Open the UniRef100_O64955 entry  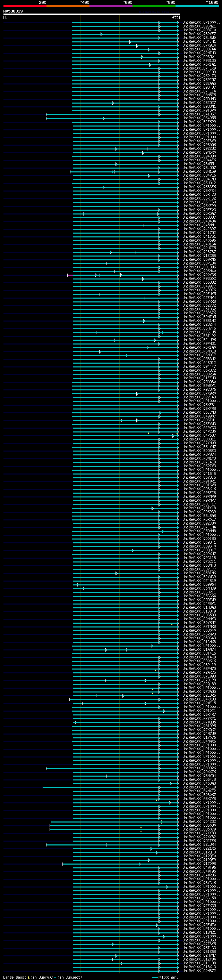(199, 118)
